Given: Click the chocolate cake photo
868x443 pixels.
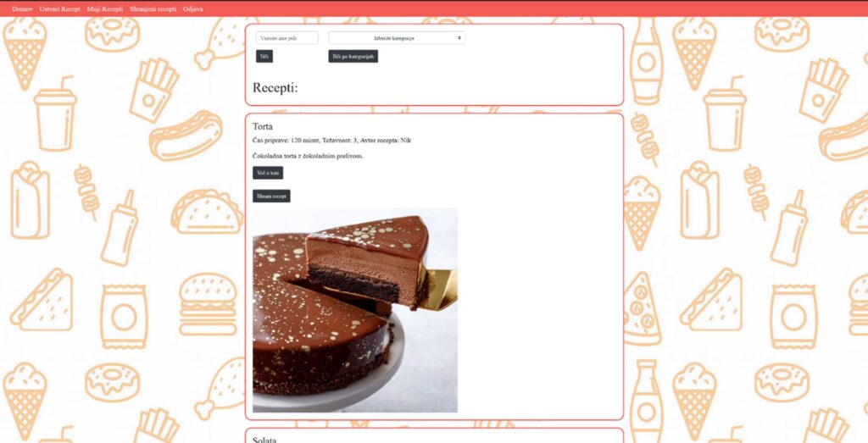Looking at the screenshot, I should 355,310.
